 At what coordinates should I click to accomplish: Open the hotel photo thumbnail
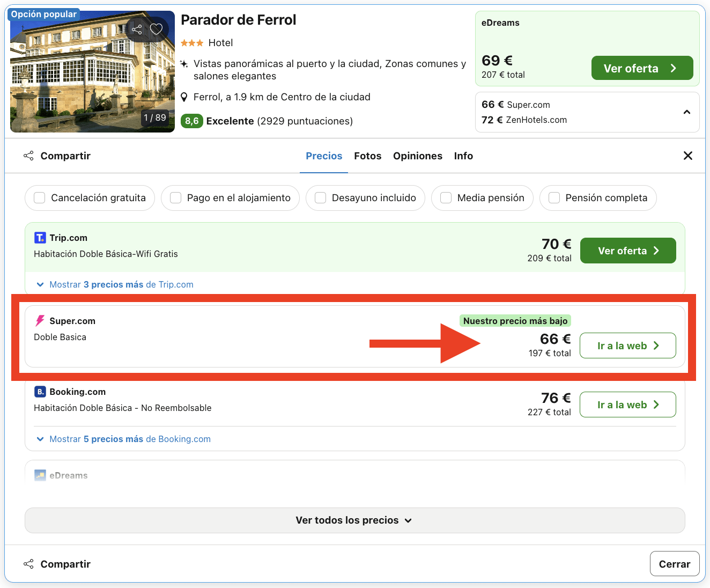pyautogui.click(x=92, y=71)
